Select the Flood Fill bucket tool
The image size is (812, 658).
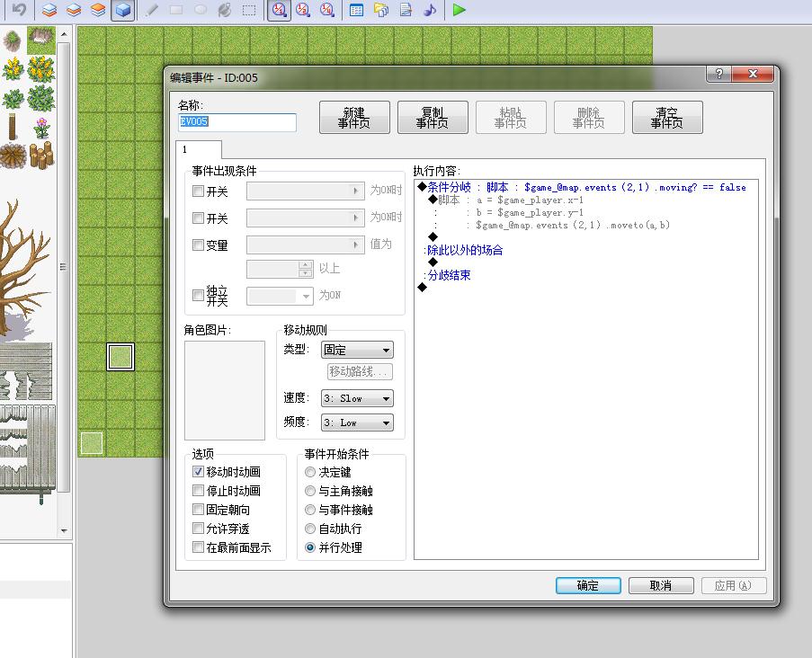tap(225, 9)
